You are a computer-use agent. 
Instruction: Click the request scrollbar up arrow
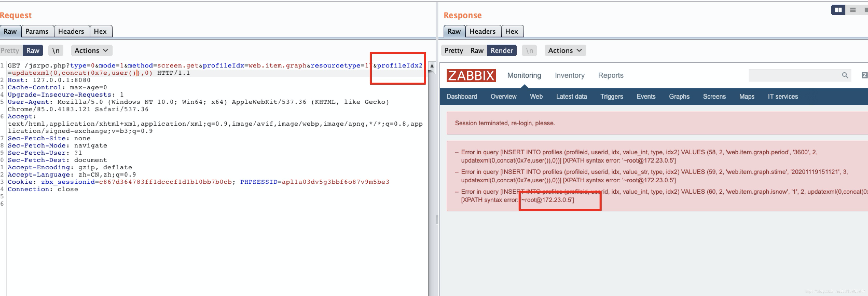tap(432, 66)
